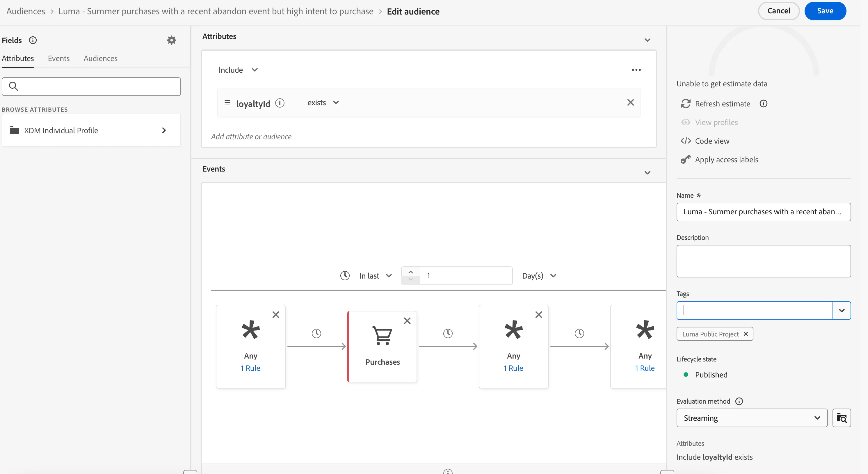Click the clock icon beside In last

pyautogui.click(x=345, y=276)
